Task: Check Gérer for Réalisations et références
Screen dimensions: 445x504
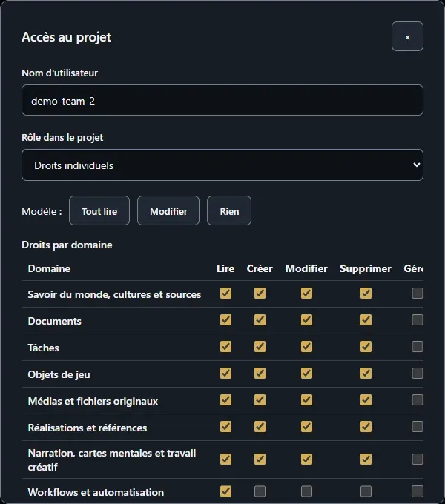Action: 418,426
